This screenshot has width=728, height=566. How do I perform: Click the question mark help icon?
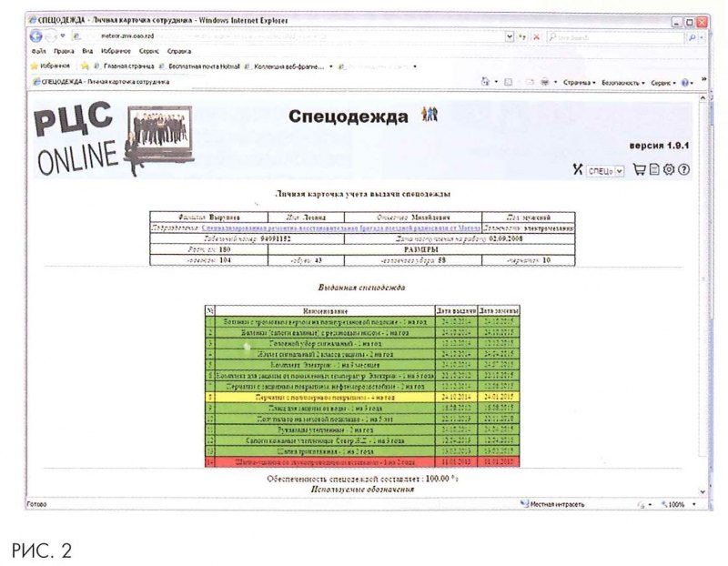[683, 169]
